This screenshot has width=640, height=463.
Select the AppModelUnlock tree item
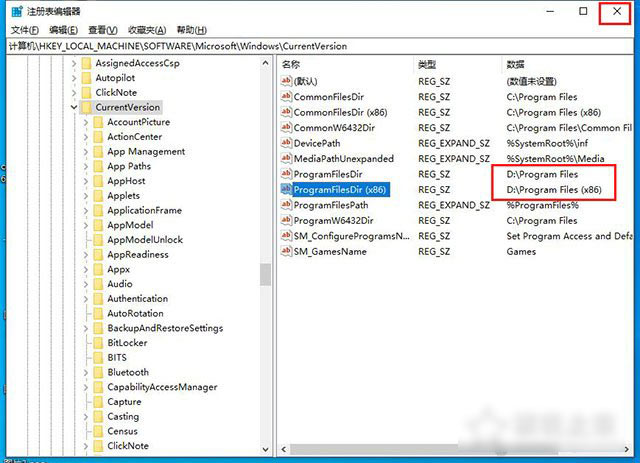145,240
